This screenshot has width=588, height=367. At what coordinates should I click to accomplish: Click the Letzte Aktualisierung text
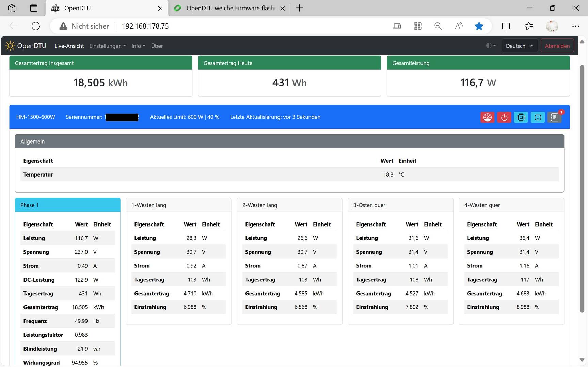[275, 117]
